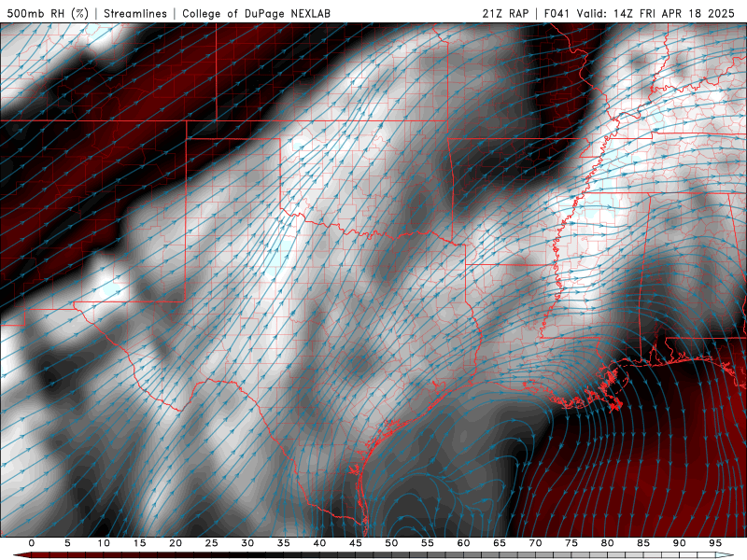
Task: Click the '60' value on the color scale
Action: point(463,543)
